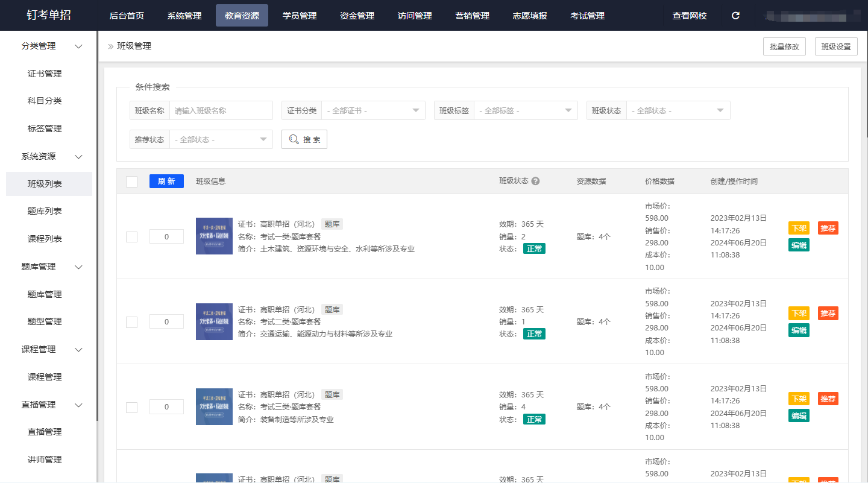Click the breadcrumb arrow icon before 班级管理
The width and height of the screenshot is (868, 483).
coord(110,46)
